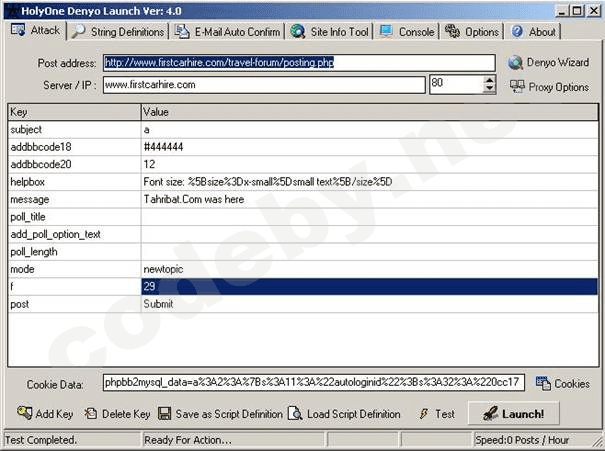Decrease port number with down arrow

489,89
